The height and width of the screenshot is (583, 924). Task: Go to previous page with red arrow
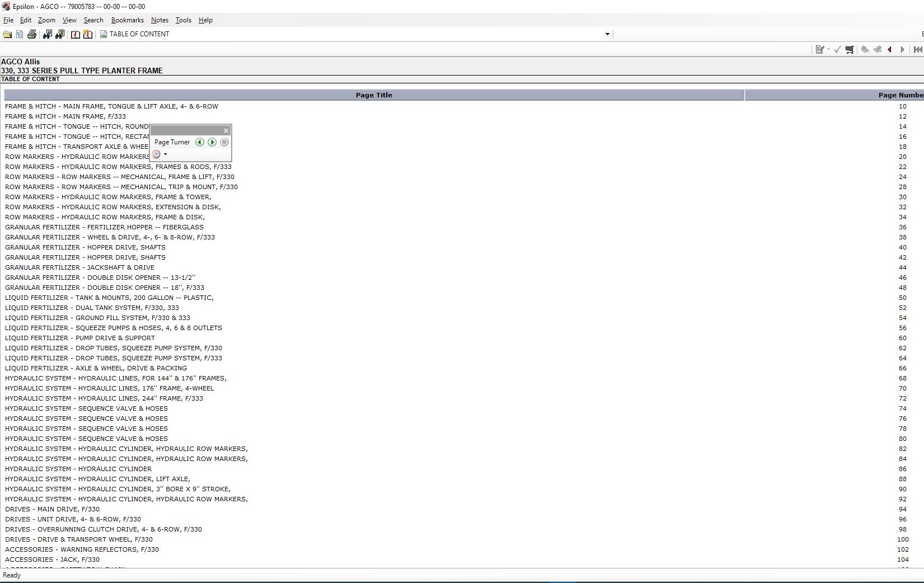point(890,50)
